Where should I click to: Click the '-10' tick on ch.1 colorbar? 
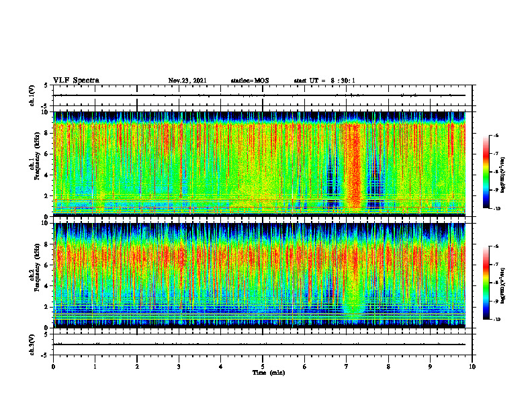tap(496, 209)
